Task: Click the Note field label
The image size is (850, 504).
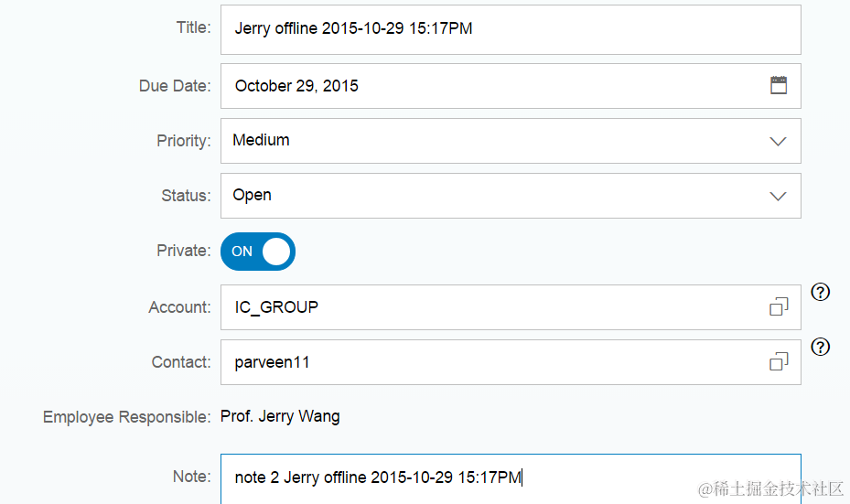Action: pos(191,477)
